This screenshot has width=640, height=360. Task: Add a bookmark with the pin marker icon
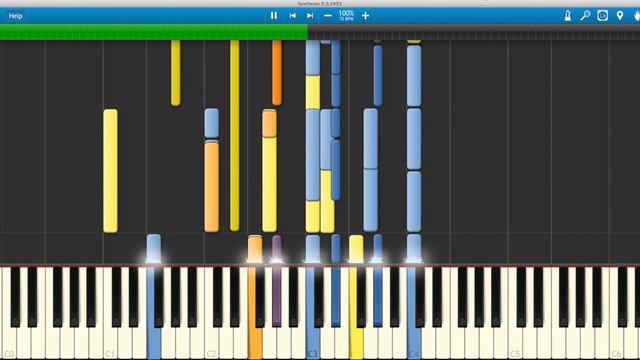(620, 16)
